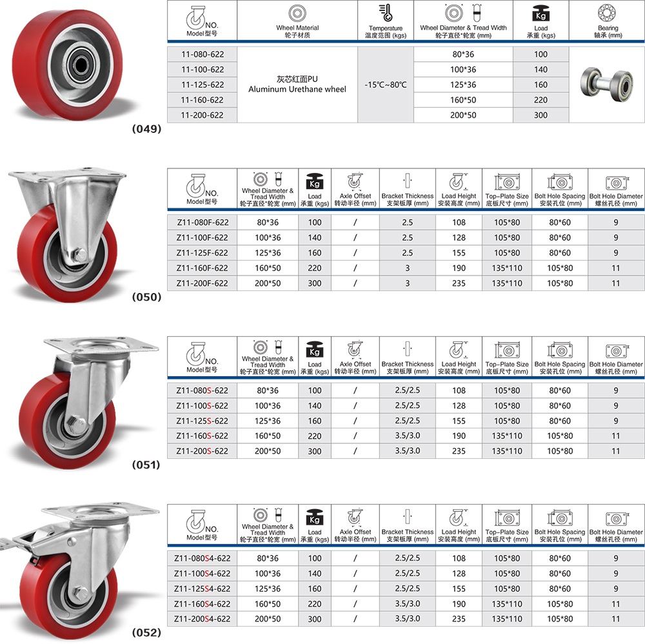Click the Top-Plate Size icon in the 050 table

pyautogui.click(x=507, y=181)
